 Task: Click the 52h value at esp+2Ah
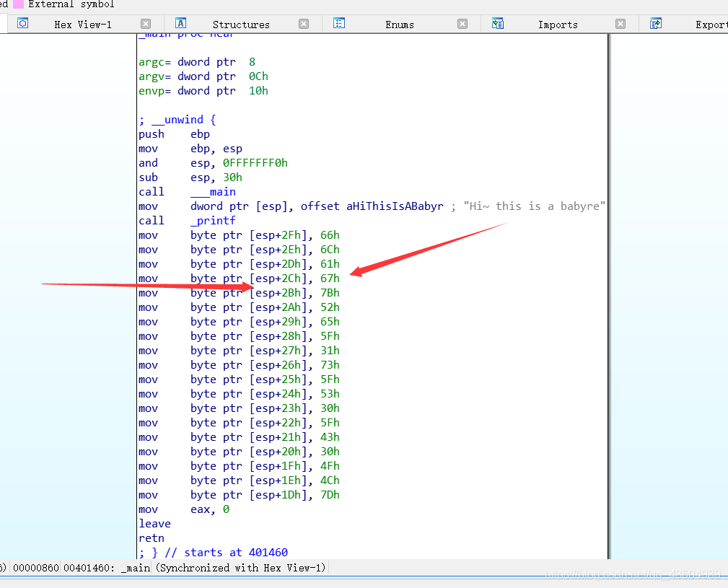pos(330,307)
